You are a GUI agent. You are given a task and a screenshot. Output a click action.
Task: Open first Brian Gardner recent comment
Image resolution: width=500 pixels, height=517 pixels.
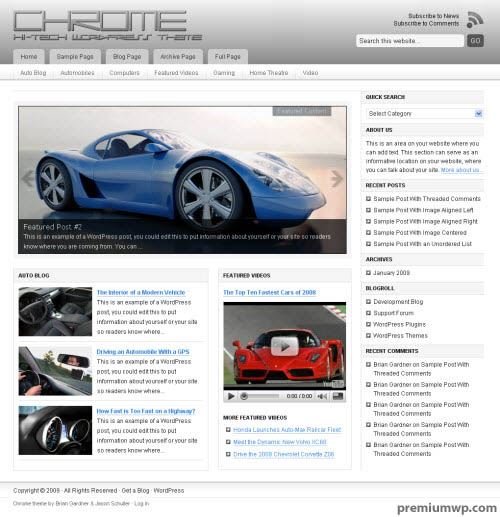421,369
